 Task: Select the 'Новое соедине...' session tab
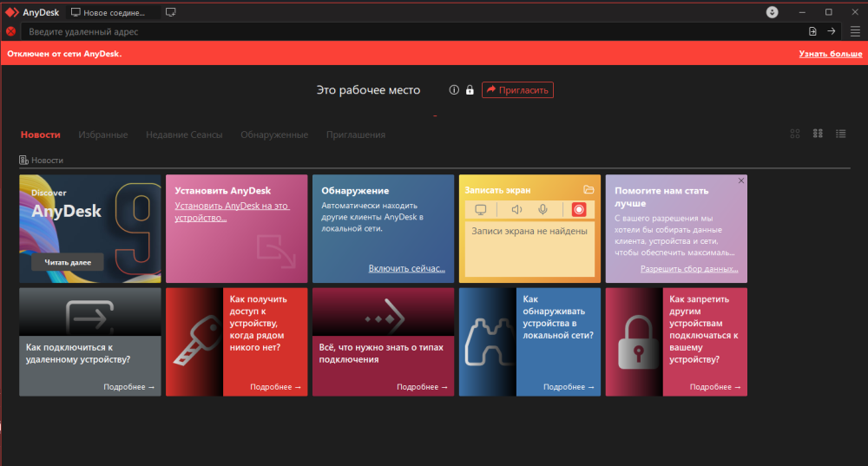(113, 12)
